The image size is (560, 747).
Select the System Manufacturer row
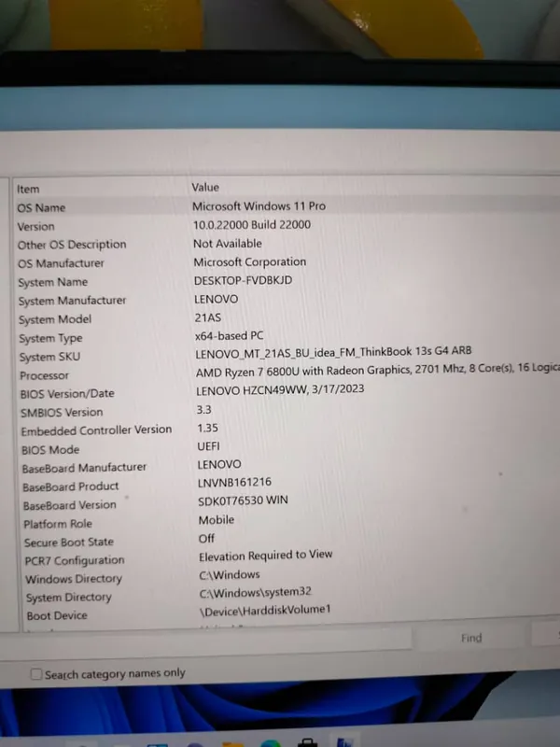coord(72,301)
